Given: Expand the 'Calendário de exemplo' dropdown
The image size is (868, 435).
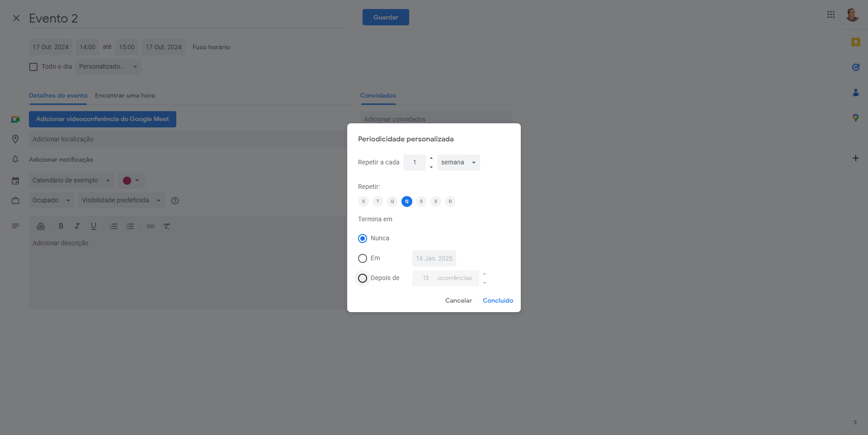Looking at the screenshot, I should pyautogui.click(x=71, y=181).
